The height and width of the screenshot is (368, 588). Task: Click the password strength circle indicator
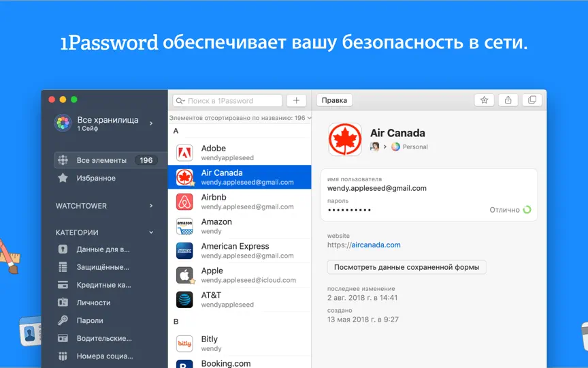point(527,209)
